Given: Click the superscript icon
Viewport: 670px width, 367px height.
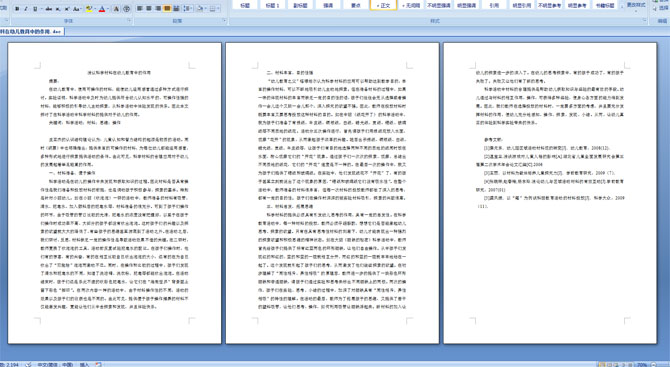Looking at the screenshot, I should click(x=67, y=9).
